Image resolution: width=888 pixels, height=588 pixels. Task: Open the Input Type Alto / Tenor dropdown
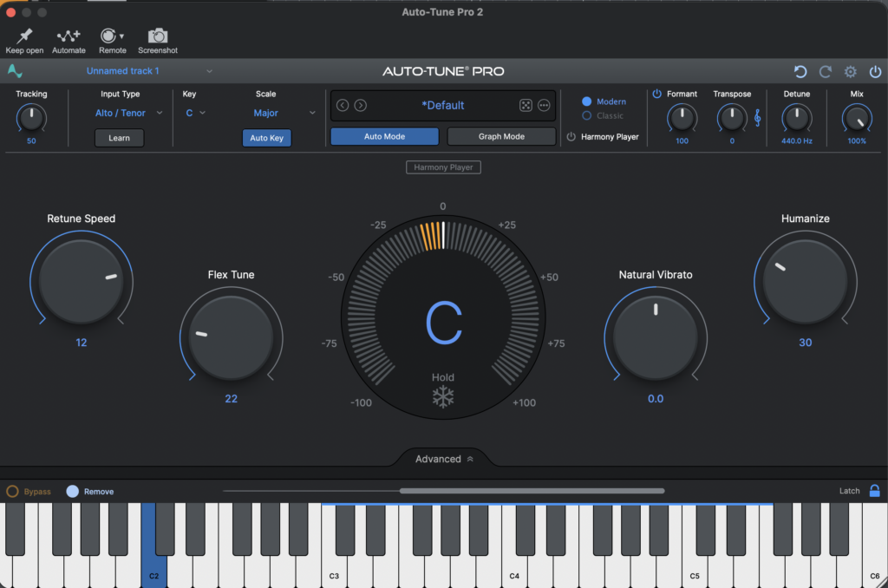tap(128, 113)
